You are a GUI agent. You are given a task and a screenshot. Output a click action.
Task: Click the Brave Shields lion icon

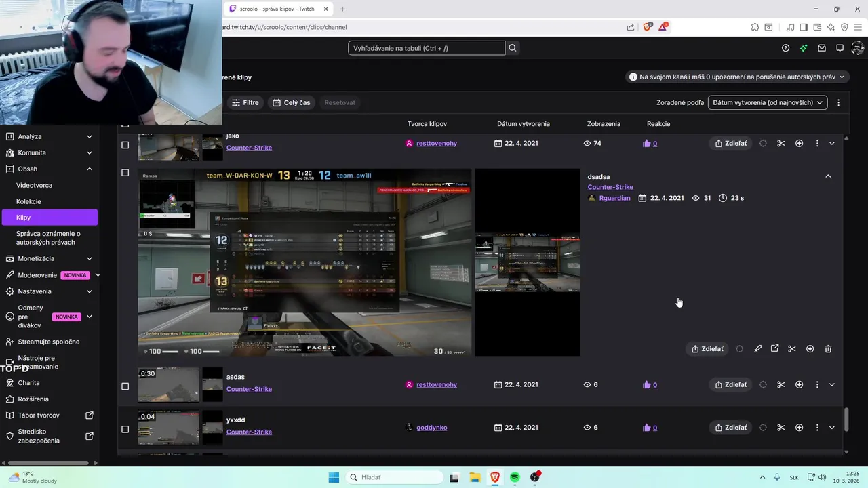[647, 27]
